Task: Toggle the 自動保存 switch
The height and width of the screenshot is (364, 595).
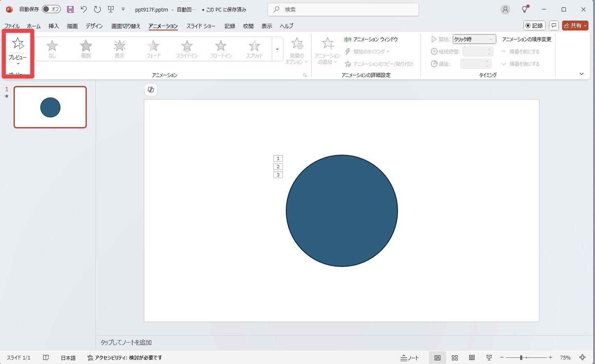Action: pyautogui.click(x=51, y=9)
